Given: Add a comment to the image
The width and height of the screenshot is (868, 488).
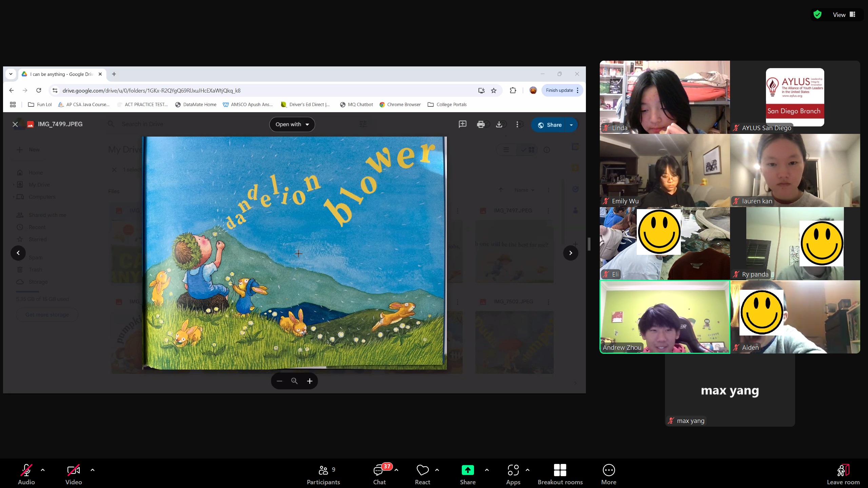Looking at the screenshot, I should coord(462,124).
